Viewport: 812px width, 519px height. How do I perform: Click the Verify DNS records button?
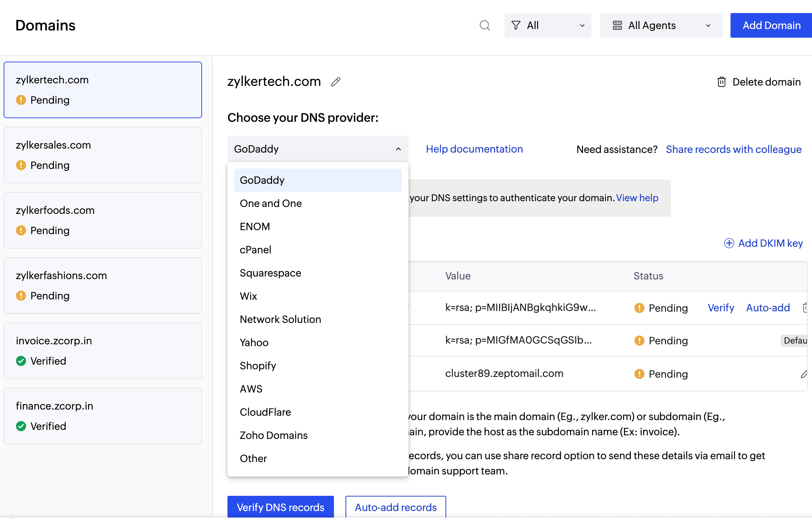point(280,507)
